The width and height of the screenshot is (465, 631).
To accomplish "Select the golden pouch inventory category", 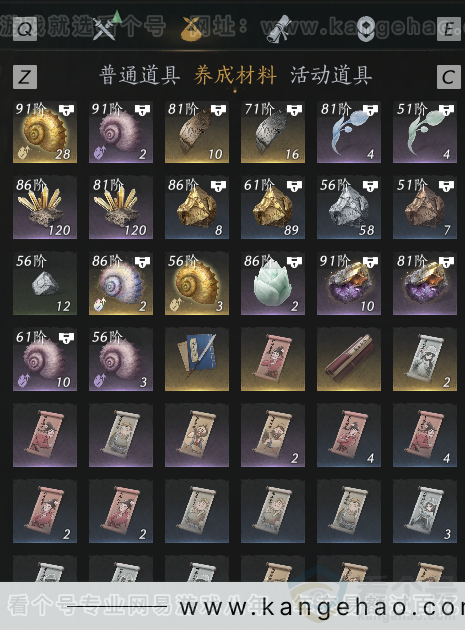I will pyautogui.click(x=192, y=29).
